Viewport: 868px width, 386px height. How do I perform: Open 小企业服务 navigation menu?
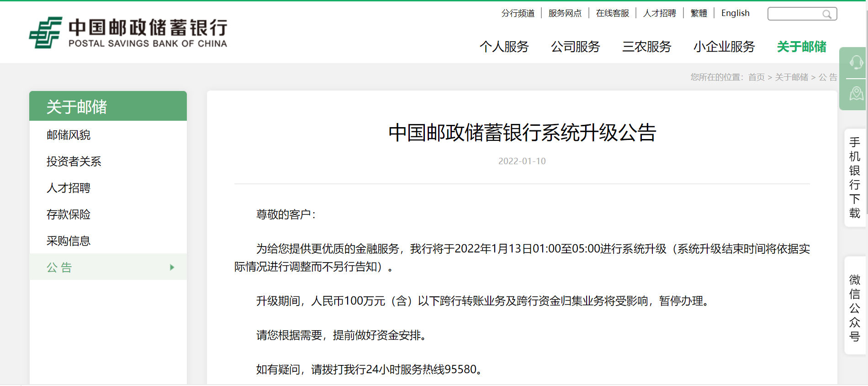click(724, 47)
